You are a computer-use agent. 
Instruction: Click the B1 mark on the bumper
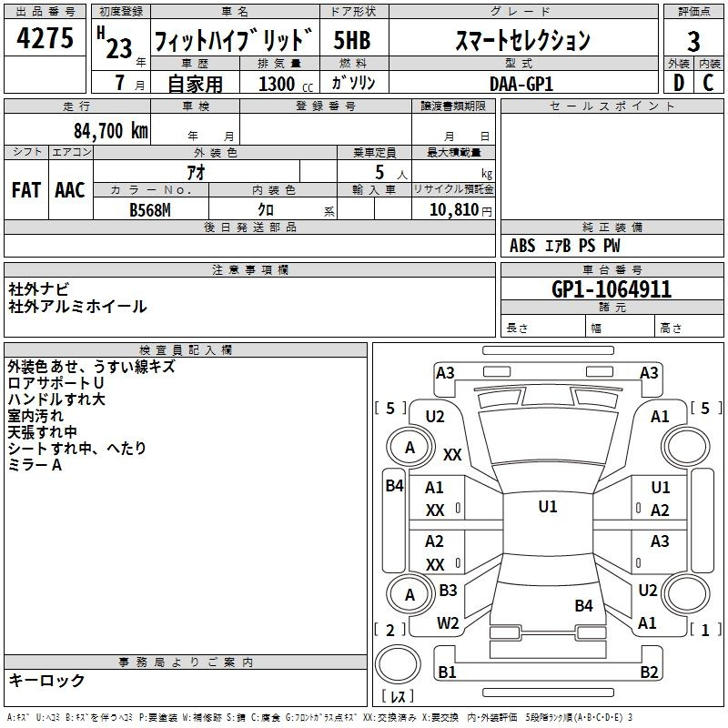(447, 672)
